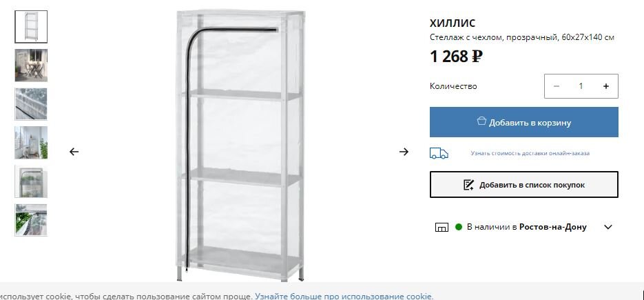Click the shopping list pencil icon

[x=468, y=185]
